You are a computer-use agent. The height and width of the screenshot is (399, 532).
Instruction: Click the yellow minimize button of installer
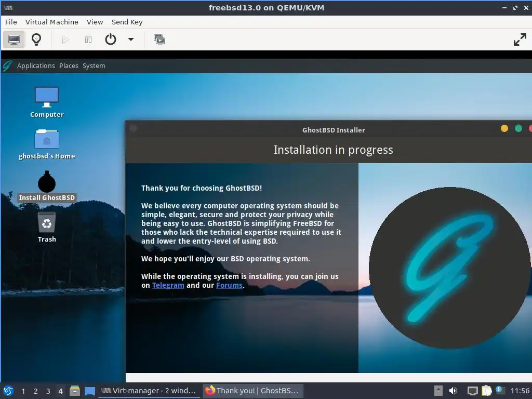(504, 128)
